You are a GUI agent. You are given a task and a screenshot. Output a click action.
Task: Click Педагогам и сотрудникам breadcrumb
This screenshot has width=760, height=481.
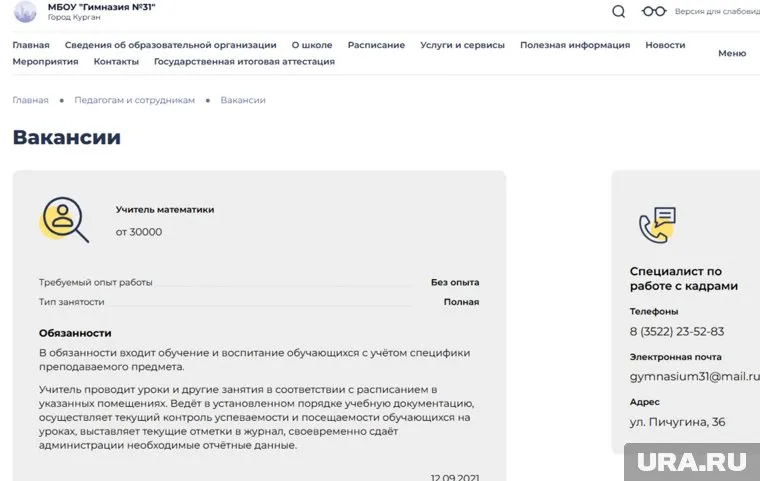134,101
